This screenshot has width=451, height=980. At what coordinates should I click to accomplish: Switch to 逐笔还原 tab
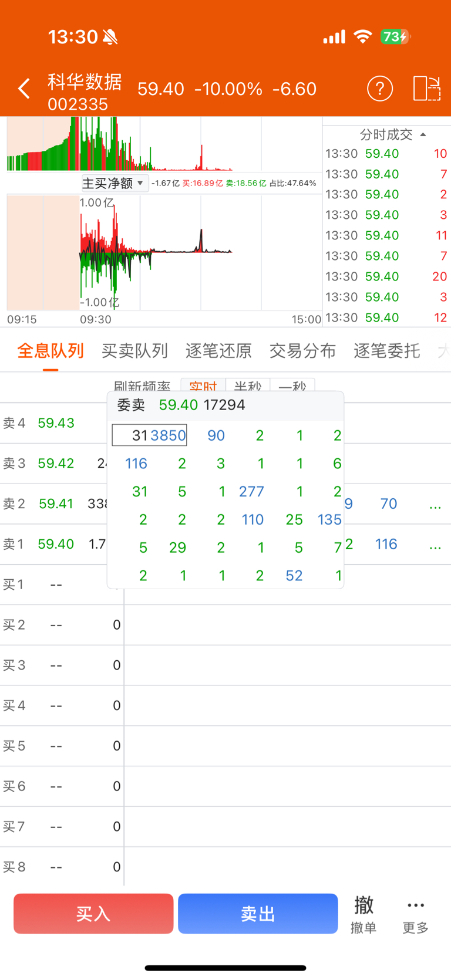(218, 351)
